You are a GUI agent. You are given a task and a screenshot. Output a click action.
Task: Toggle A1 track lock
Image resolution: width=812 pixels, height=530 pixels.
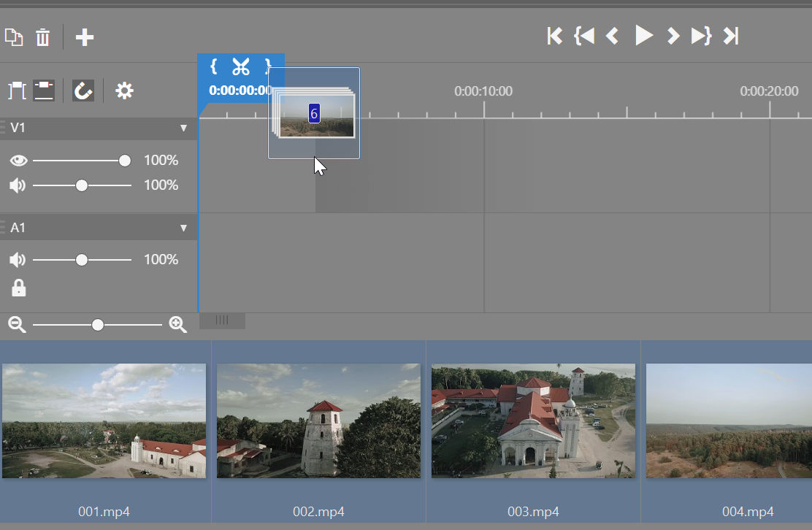pyautogui.click(x=19, y=288)
